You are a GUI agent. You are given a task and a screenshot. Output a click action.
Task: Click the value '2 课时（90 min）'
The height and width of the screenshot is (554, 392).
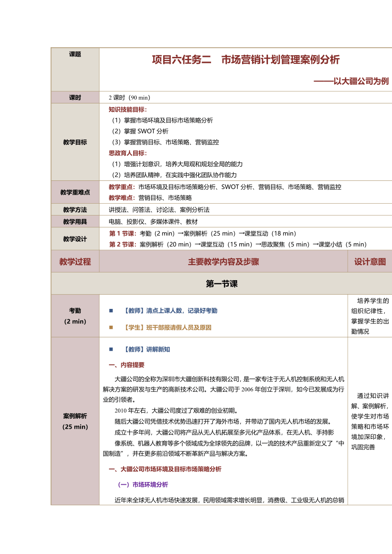(x=129, y=97)
